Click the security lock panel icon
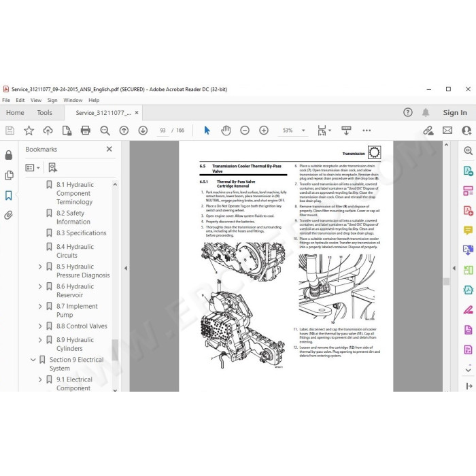This screenshot has height=476, width=476. [x=9, y=155]
